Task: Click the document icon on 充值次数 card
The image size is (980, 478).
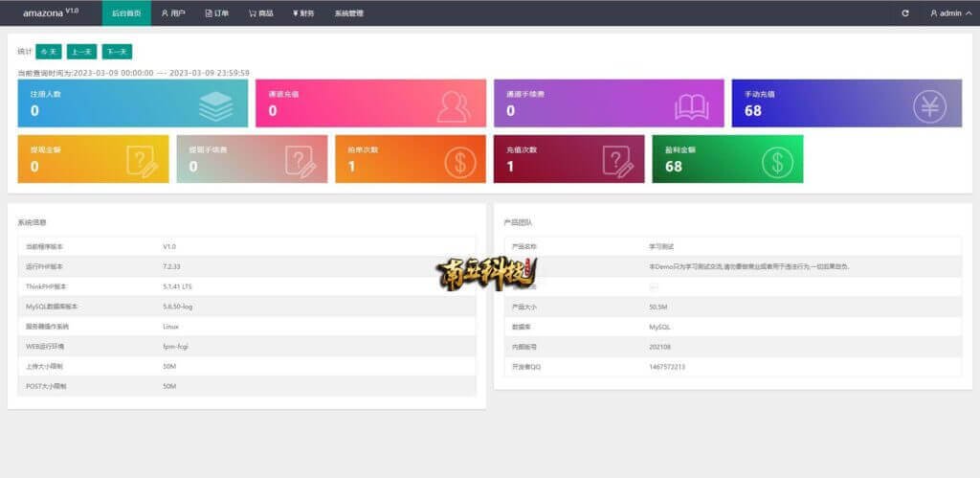Action: [x=617, y=161]
